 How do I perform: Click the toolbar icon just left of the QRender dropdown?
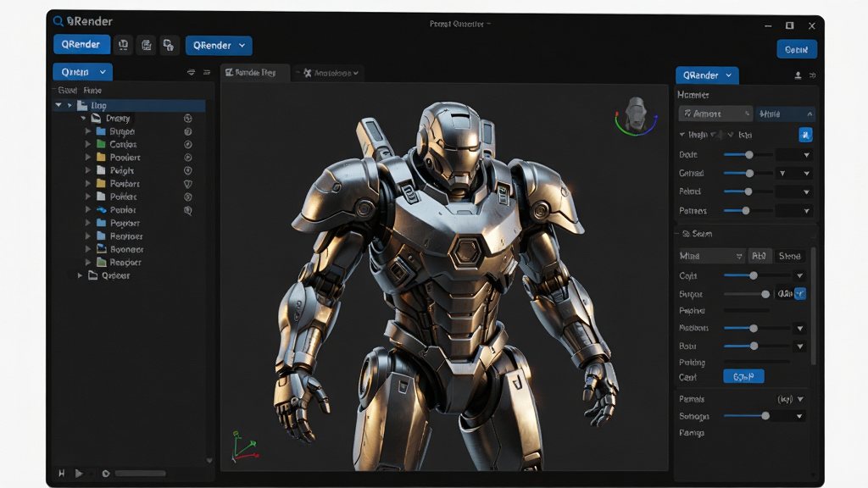point(169,45)
